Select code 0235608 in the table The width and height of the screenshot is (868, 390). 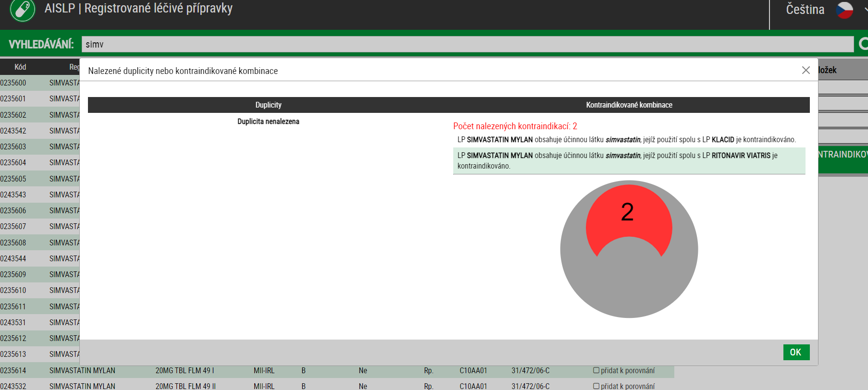point(13,243)
